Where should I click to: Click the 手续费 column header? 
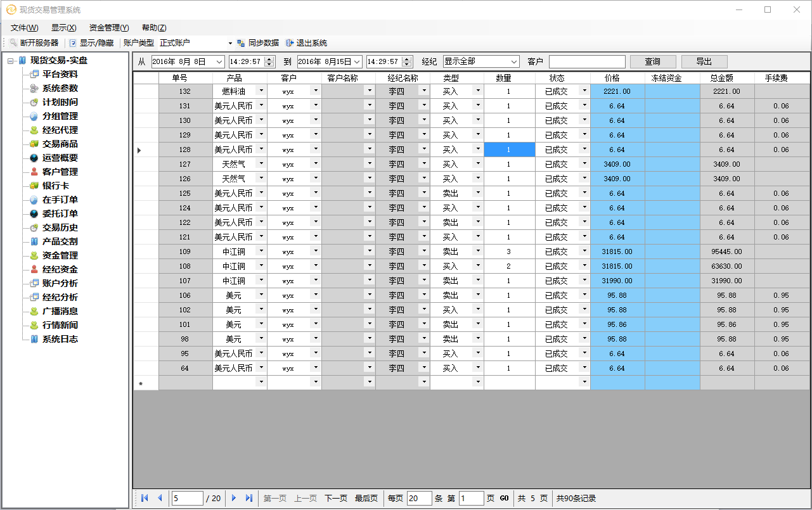pyautogui.click(x=781, y=78)
